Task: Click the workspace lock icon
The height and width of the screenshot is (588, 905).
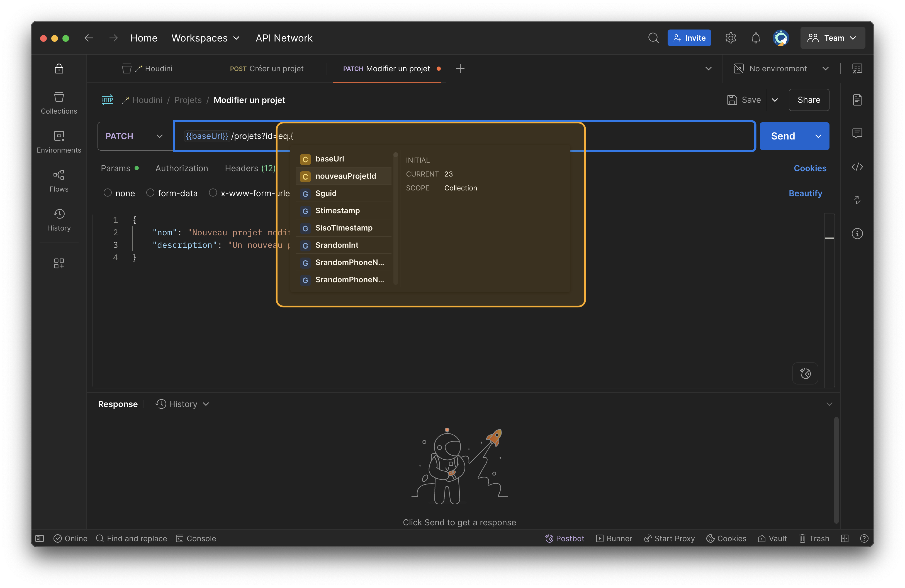Action: [x=59, y=68]
